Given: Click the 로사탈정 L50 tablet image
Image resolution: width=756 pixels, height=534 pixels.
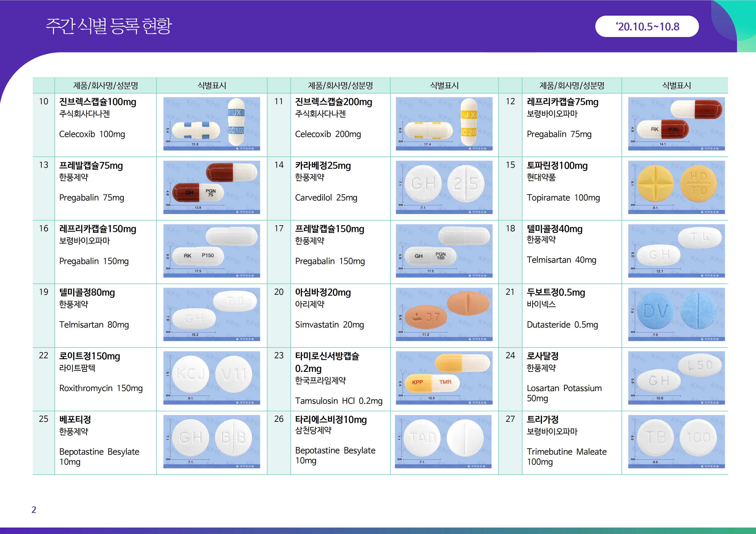Looking at the screenshot, I should (x=676, y=378).
